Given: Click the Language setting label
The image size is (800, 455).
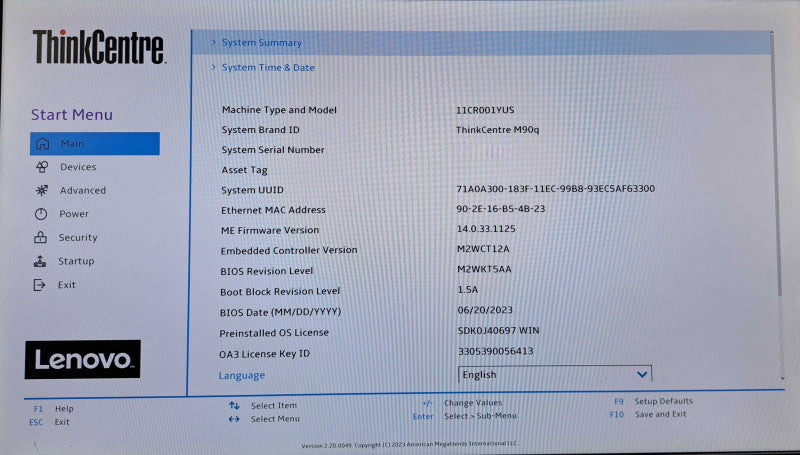Looking at the screenshot, I should coord(241,375).
